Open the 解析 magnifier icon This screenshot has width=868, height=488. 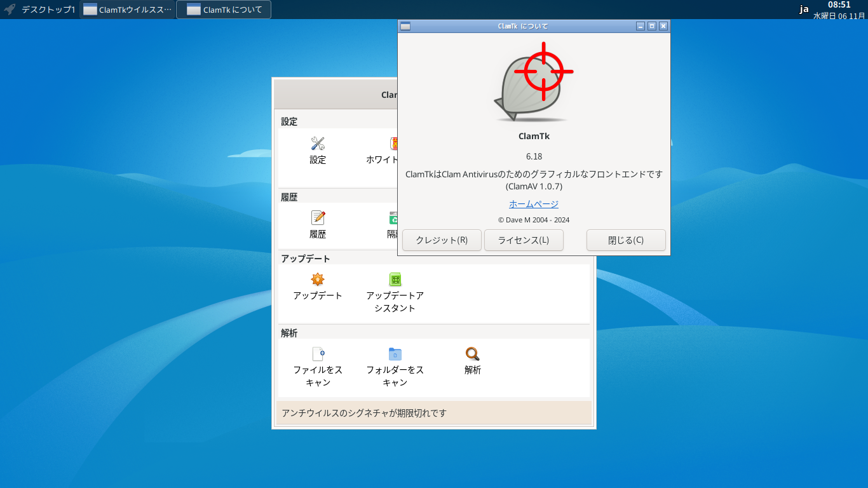click(472, 354)
